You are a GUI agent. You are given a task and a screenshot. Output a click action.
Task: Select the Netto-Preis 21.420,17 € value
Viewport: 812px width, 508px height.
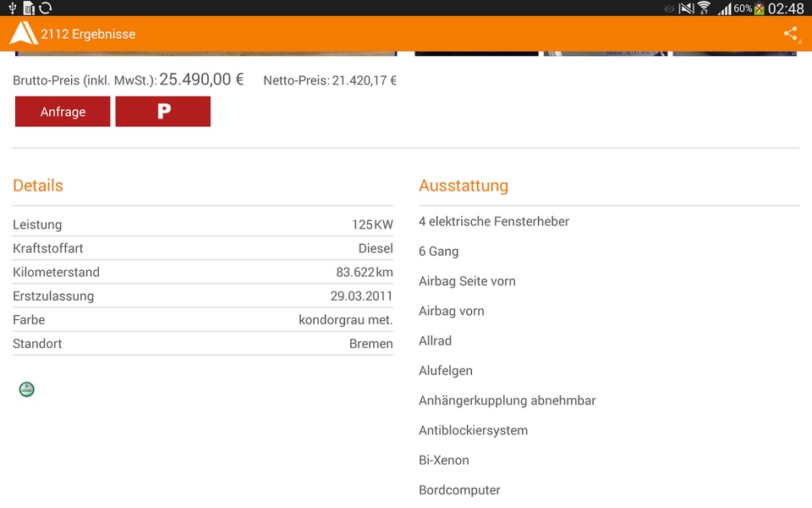364,80
